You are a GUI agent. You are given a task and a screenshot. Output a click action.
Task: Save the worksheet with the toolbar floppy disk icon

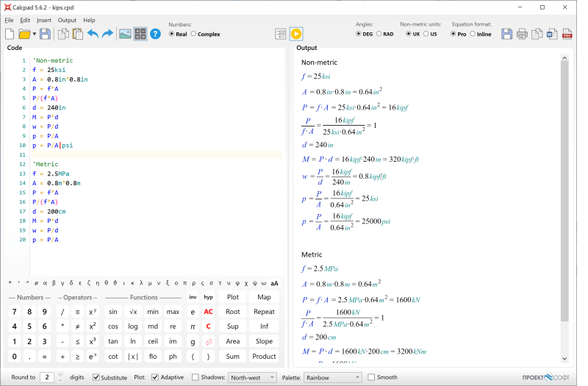(45, 34)
